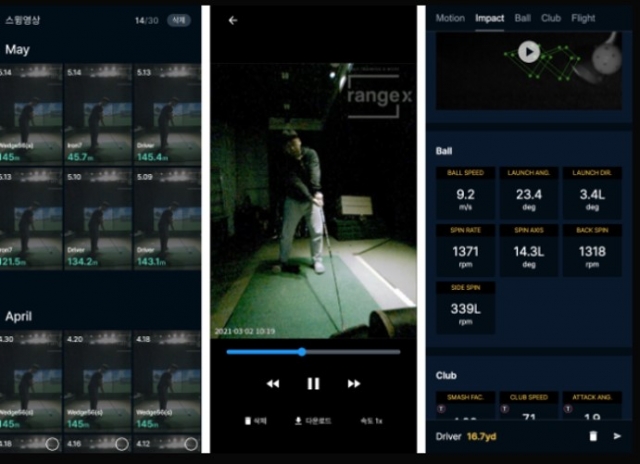The height and width of the screenshot is (464, 640).
Task: Open the 5.14 Iron7 45.7m swing thumbnail
Action: click(98, 114)
